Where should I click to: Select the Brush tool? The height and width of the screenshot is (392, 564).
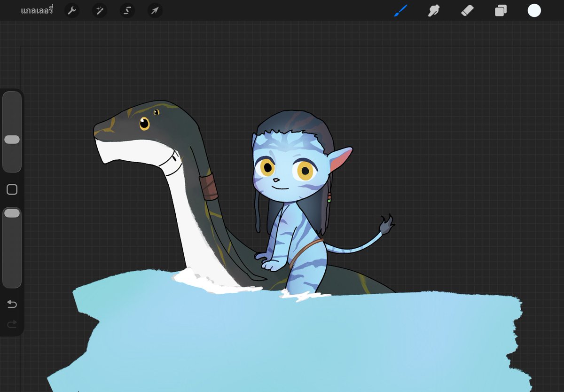(x=400, y=10)
